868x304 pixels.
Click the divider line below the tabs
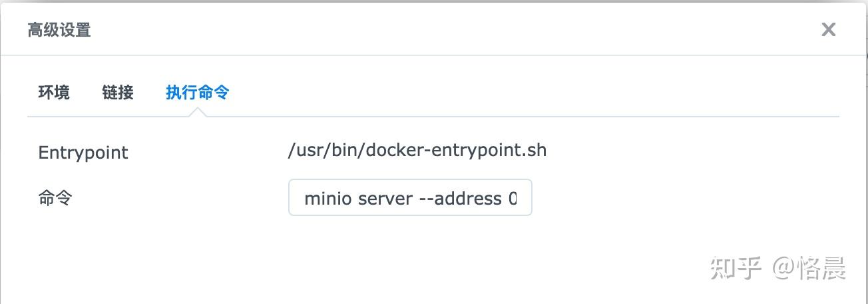pyautogui.click(x=466, y=117)
